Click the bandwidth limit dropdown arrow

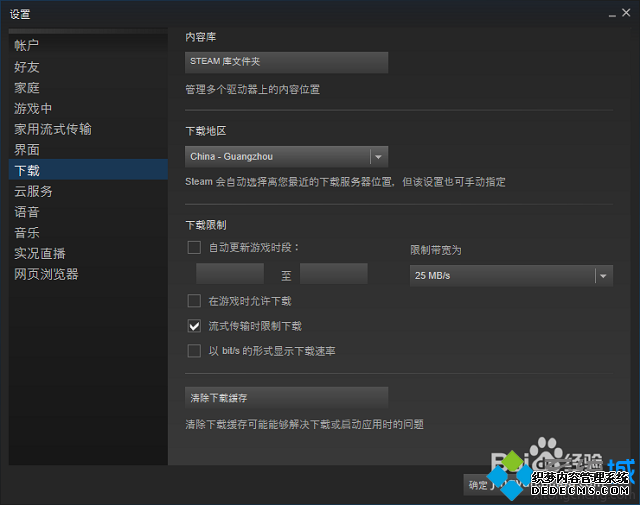[603, 276]
